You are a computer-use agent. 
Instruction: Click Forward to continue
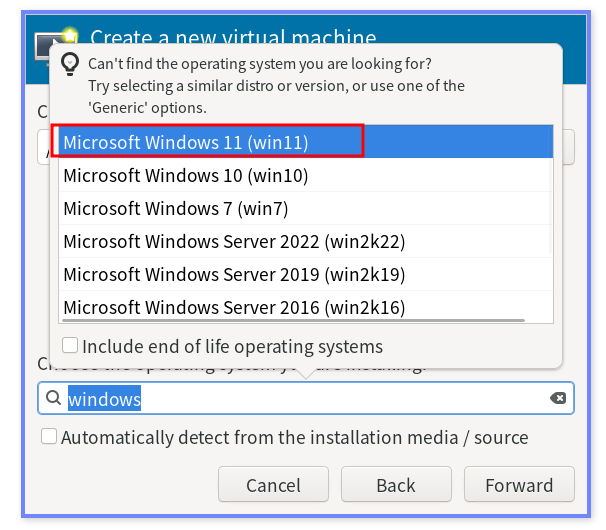point(519,485)
